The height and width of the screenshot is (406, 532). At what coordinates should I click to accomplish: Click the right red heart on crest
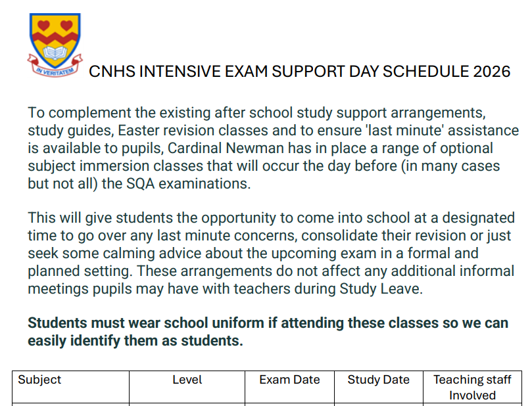click(66, 26)
